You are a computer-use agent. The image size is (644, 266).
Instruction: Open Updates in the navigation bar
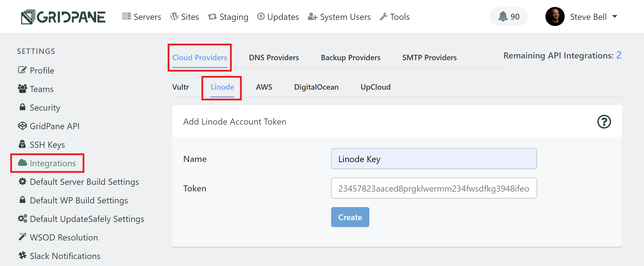pyautogui.click(x=278, y=17)
